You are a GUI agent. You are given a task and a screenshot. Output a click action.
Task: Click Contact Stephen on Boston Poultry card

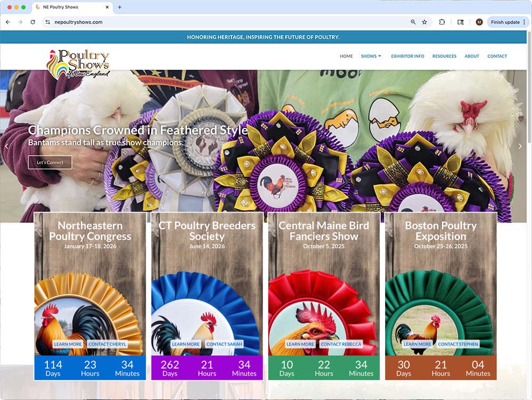(458, 344)
